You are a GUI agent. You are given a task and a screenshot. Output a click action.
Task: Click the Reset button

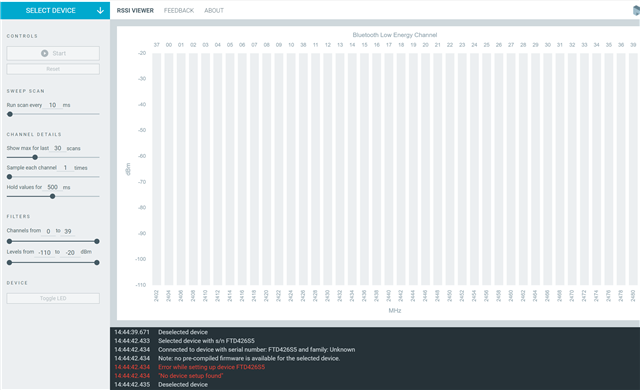click(x=53, y=69)
